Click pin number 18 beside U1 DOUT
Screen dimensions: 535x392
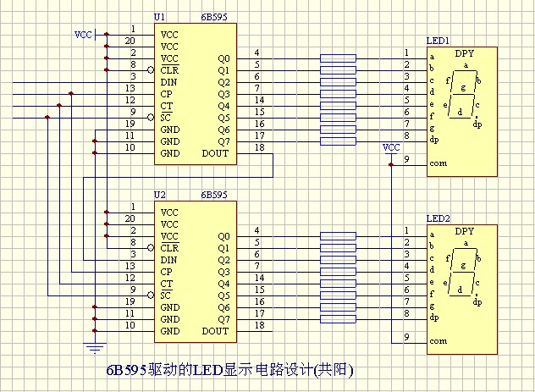[x=259, y=147]
